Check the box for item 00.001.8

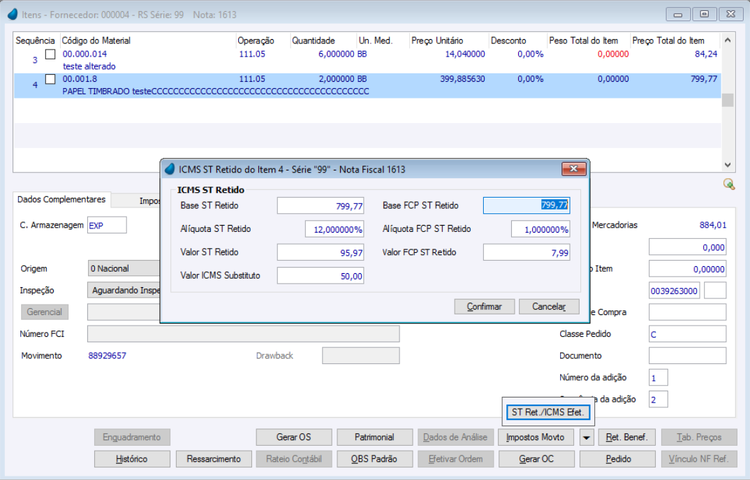(x=50, y=79)
